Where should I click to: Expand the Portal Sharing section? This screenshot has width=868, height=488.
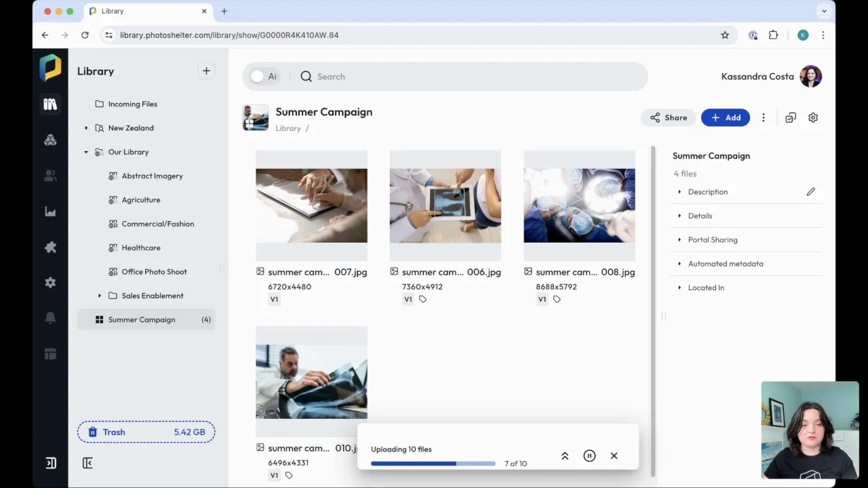tap(712, 240)
